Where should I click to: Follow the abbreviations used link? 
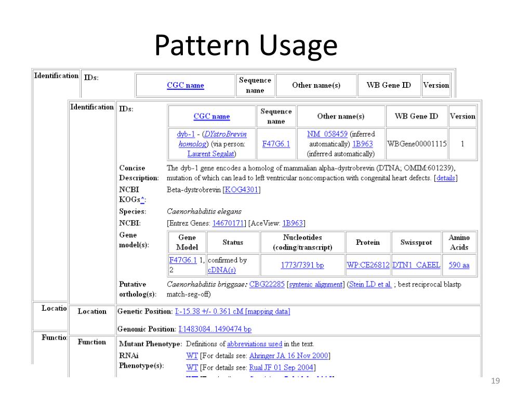click(x=255, y=344)
